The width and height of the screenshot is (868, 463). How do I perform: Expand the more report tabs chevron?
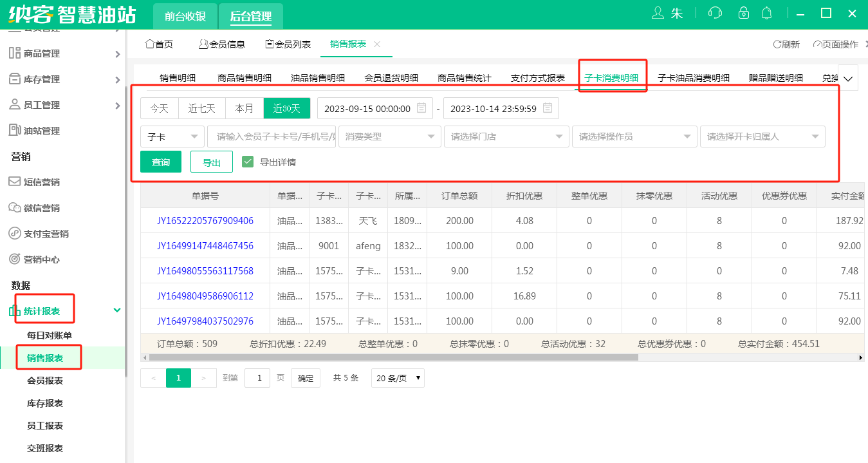847,79
